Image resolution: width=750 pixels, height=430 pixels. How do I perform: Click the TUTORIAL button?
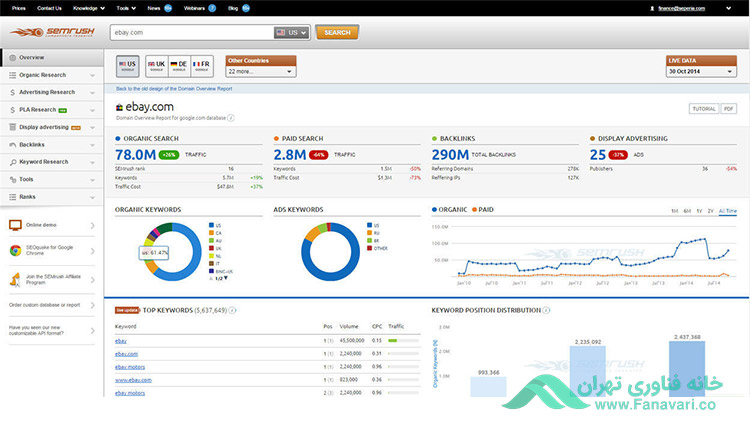coord(704,109)
